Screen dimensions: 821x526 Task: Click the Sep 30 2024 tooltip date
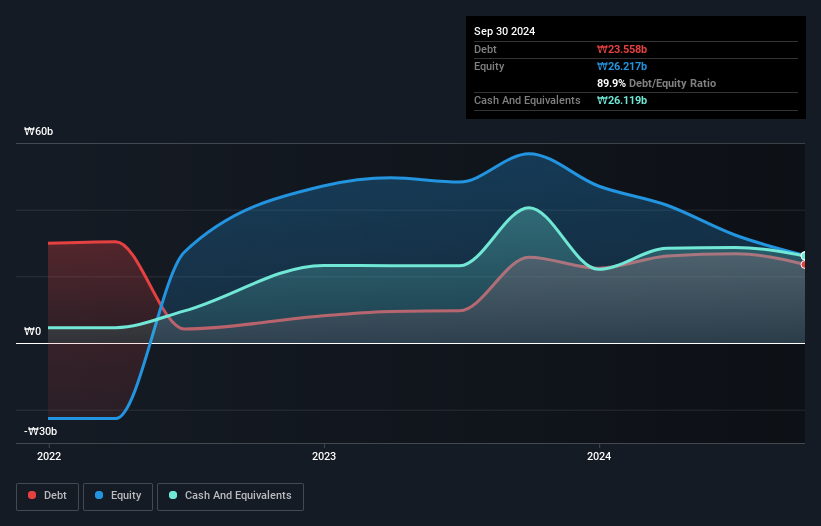pyautogui.click(x=505, y=31)
